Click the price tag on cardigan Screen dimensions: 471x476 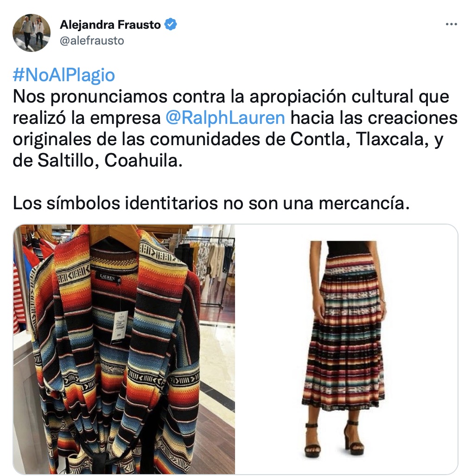click(120, 327)
